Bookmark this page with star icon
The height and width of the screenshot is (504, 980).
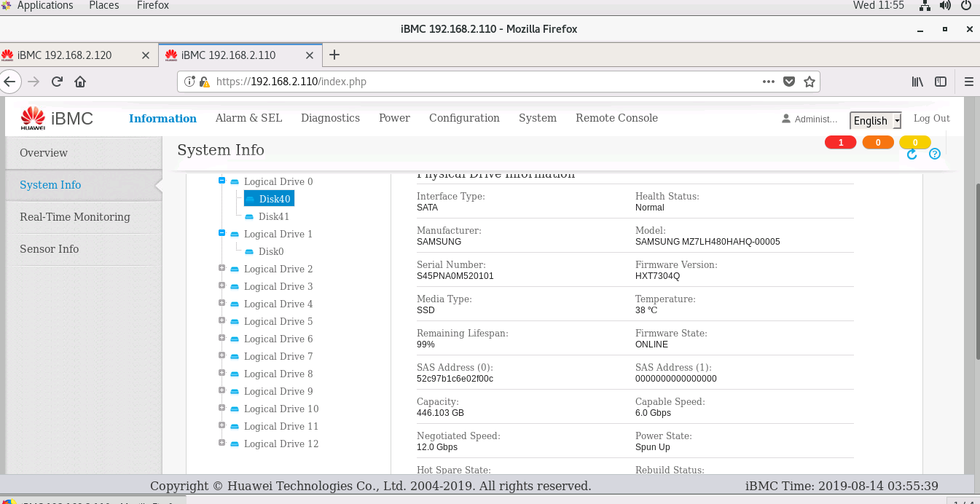[x=809, y=82]
